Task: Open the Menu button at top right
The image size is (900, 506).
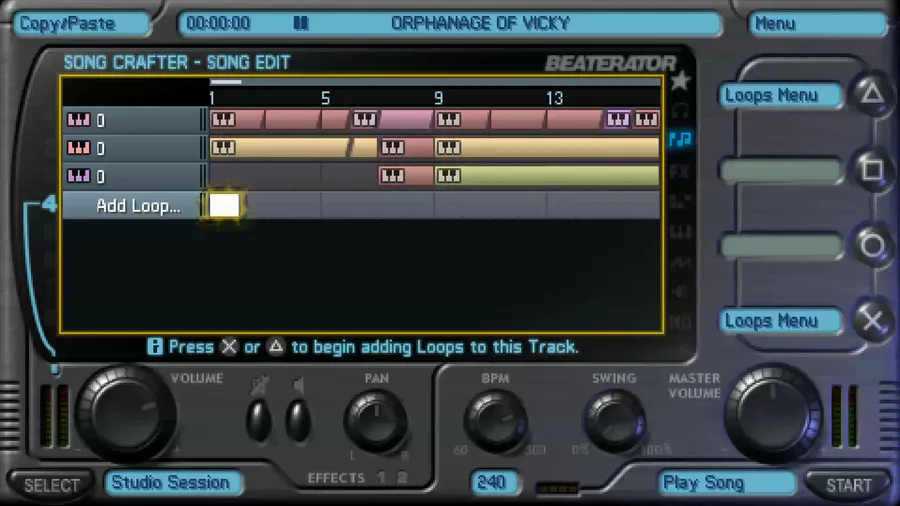Action: tap(818, 24)
